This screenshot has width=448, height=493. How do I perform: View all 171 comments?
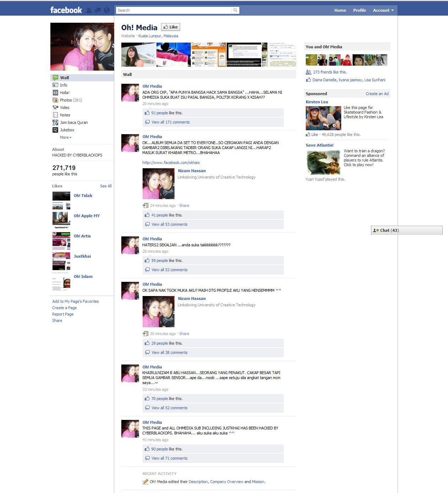tap(171, 122)
